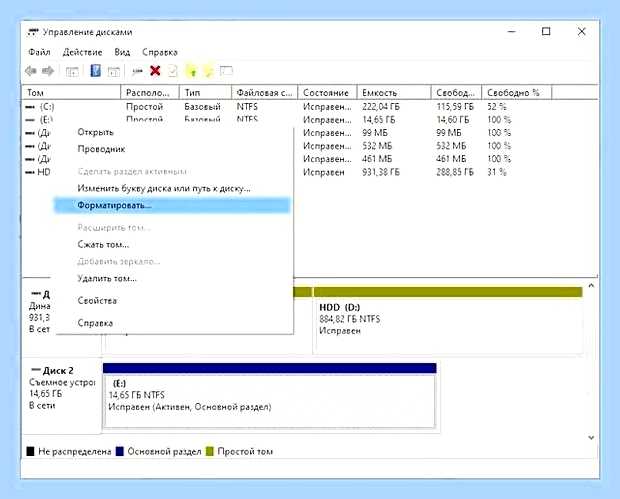Click the scroll down arrow in the disk pane
The width and height of the screenshot is (620, 499).
coord(591,437)
